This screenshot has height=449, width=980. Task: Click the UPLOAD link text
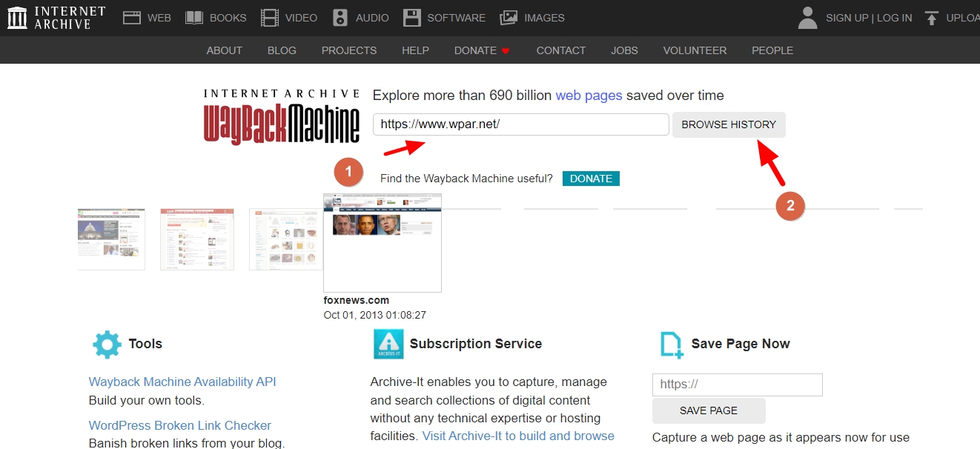(963, 18)
